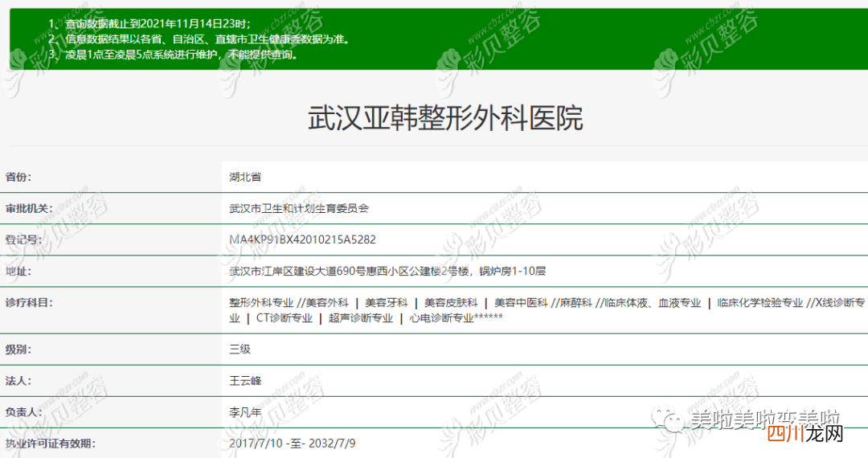Click the 美容皮肤科 entry
Viewport: 868px width, 458px height.
point(451,303)
